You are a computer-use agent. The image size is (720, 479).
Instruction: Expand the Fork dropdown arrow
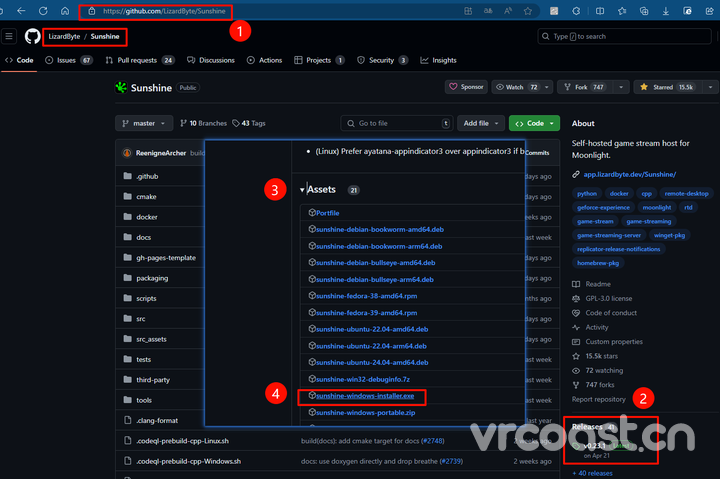pos(621,87)
